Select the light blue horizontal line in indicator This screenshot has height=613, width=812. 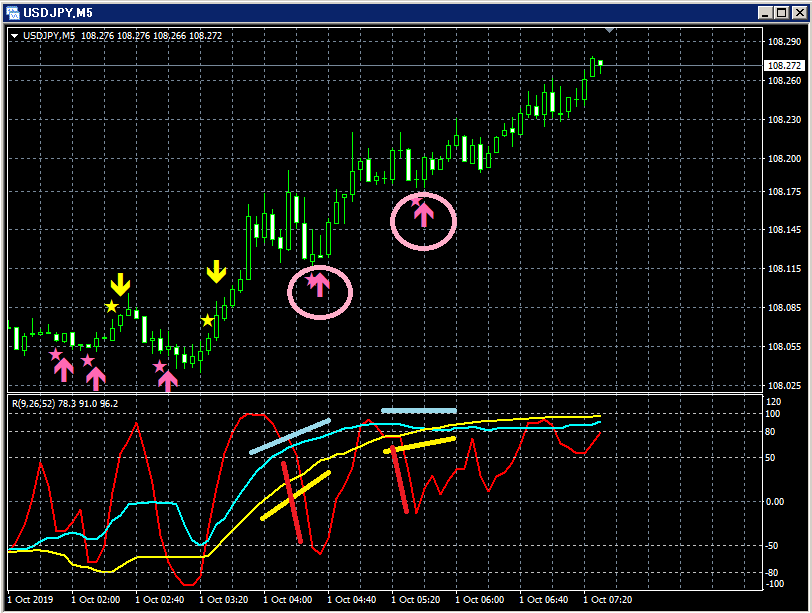419,411
